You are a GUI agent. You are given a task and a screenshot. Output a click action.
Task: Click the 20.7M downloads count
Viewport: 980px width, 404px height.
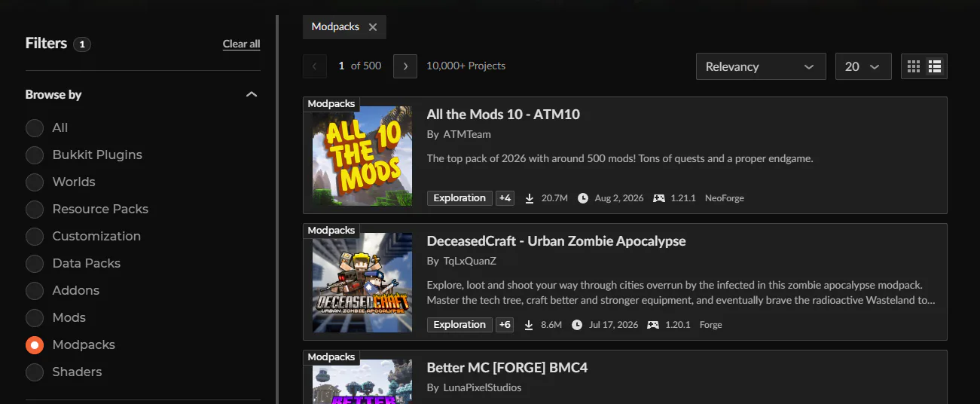pyautogui.click(x=554, y=198)
